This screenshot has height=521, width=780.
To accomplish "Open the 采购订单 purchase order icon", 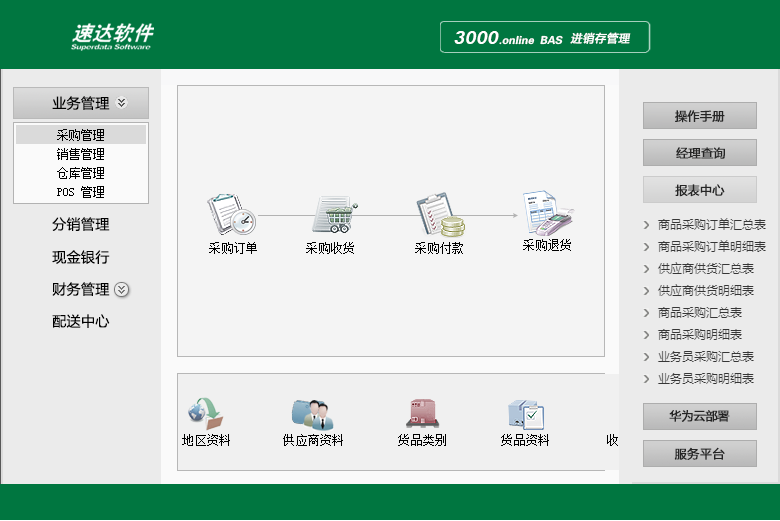I will coord(232,214).
